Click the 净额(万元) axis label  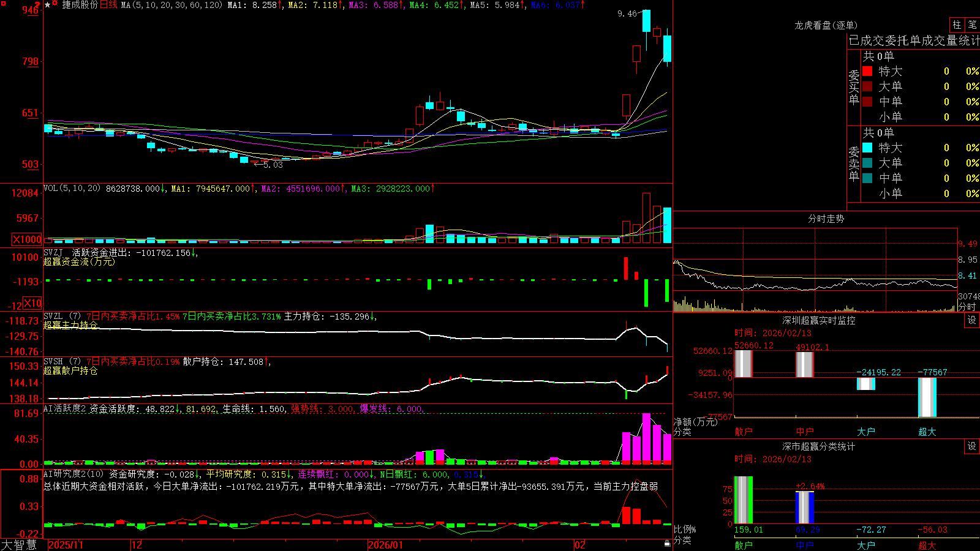click(696, 422)
